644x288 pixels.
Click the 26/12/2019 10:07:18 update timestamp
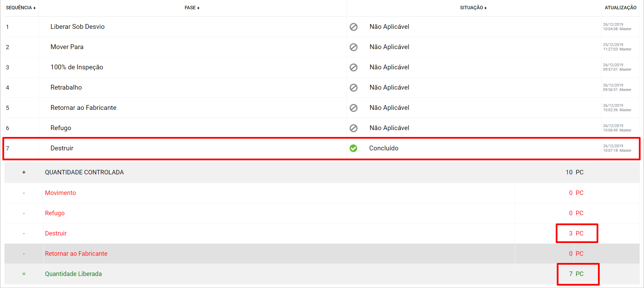click(x=617, y=148)
